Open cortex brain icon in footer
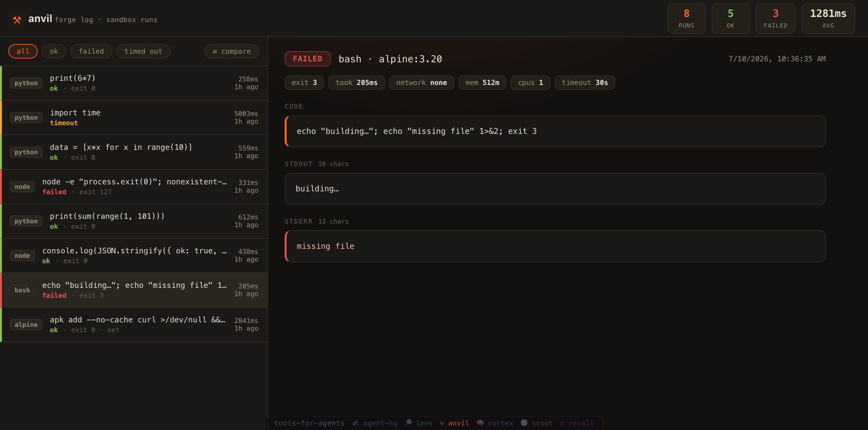 (x=480, y=423)
